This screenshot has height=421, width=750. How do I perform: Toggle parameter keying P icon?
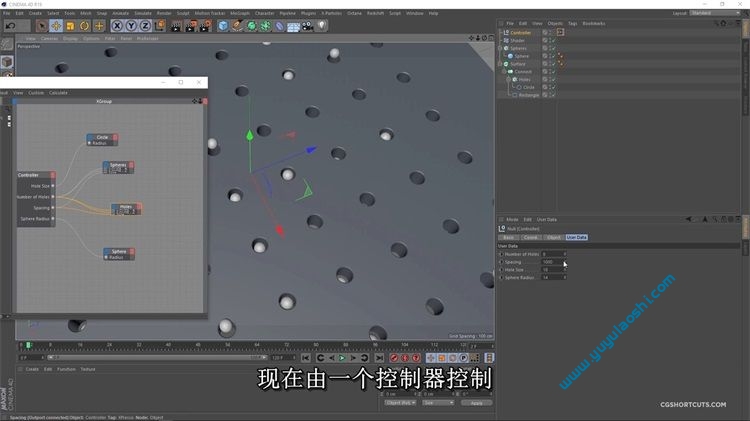pos(463,358)
